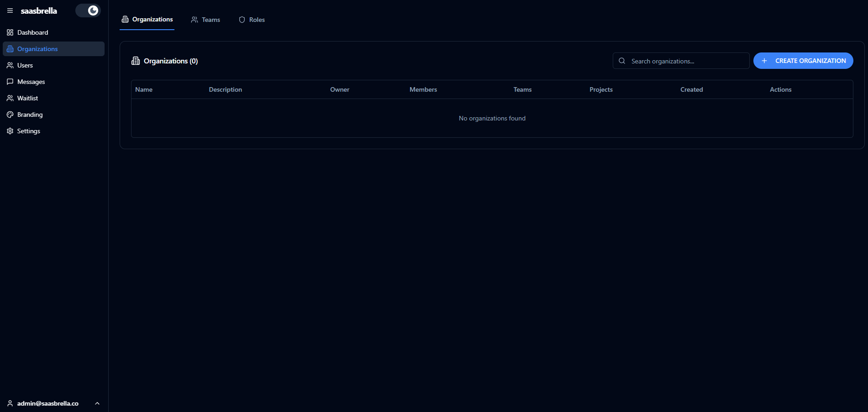The height and width of the screenshot is (412, 868).
Task: Select the Users sidebar icon
Action: (x=10, y=65)
